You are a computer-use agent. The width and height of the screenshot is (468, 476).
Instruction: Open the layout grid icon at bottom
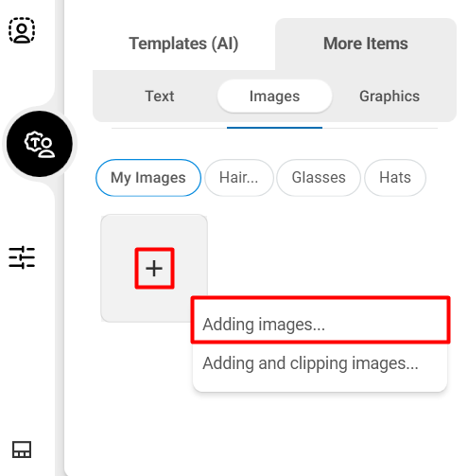tap(22, 450)
